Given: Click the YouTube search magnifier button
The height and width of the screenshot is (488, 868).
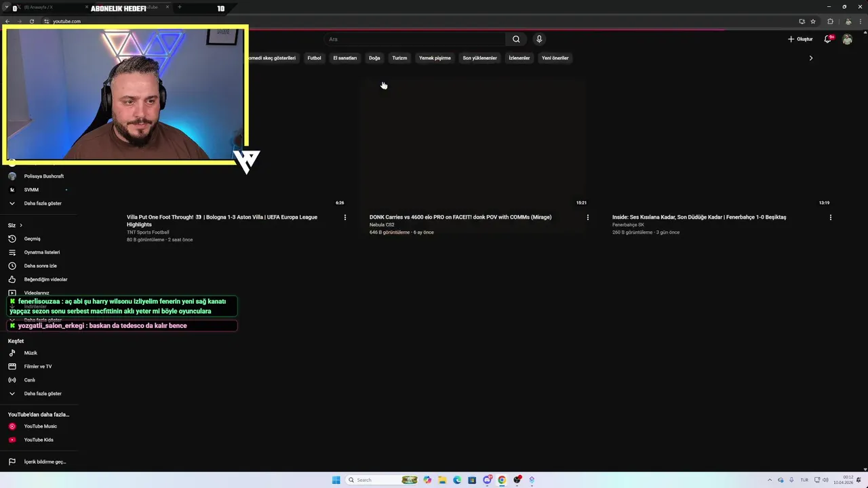Looking at the screenshot, I should click(516, 39).
